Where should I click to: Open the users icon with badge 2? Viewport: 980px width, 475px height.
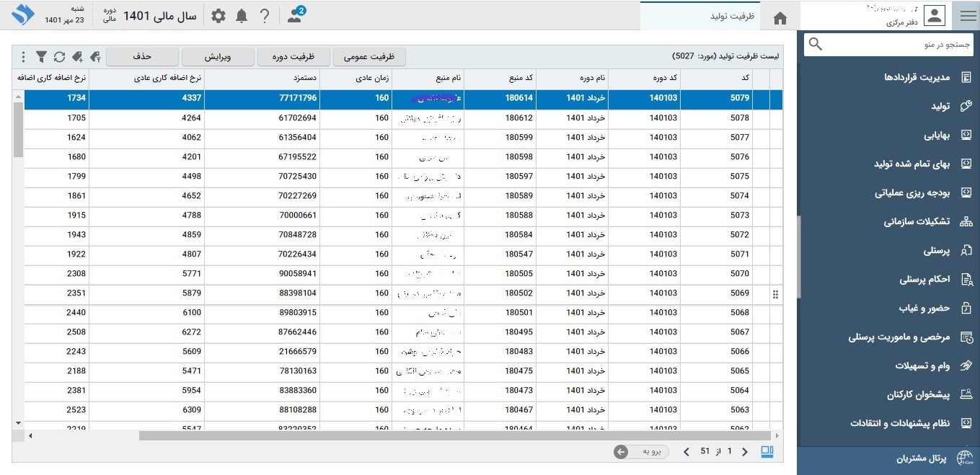tap(295, 15)
